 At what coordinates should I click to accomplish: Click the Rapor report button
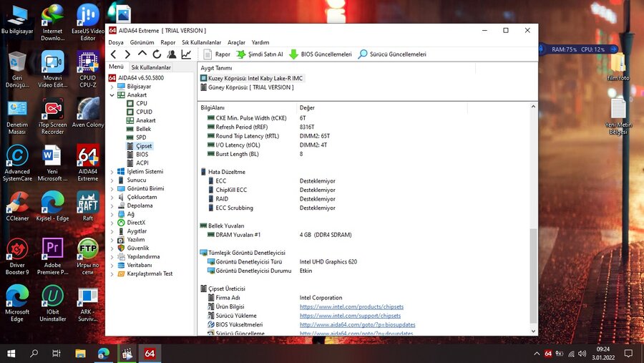pos(217,54)
